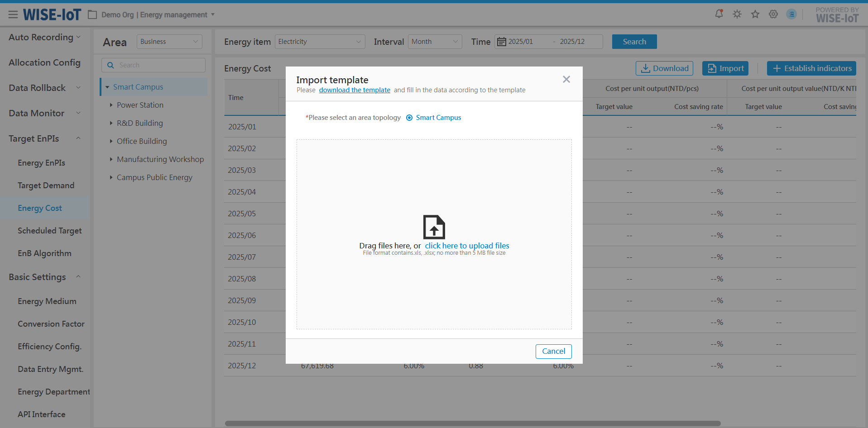Click the file upload icon
This screenshot has height=428, width=868.
point(434,227)
